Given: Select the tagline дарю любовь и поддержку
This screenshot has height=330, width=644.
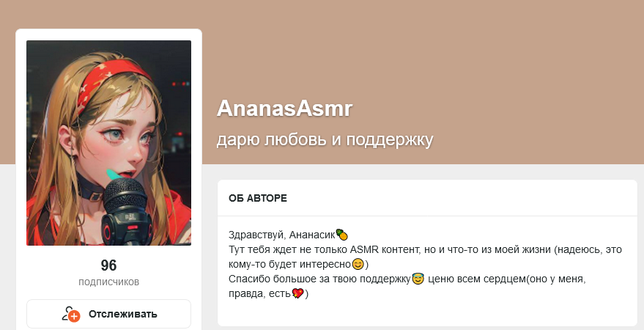Looking at the screenshot, I should point(325,140).
